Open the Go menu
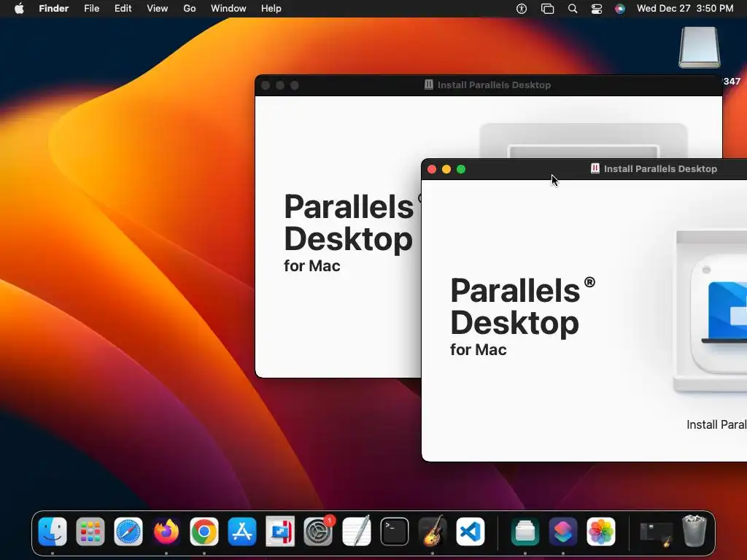 [x=190, y=9]
